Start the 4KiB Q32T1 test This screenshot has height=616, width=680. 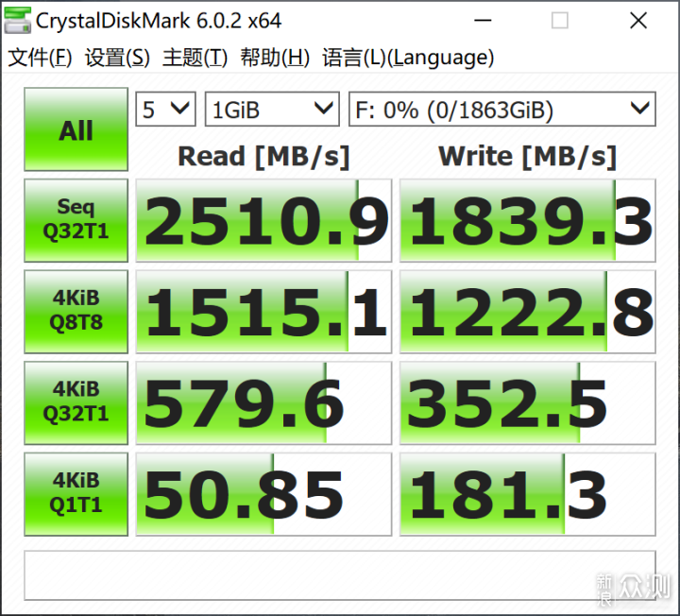[x=76, y=403]
